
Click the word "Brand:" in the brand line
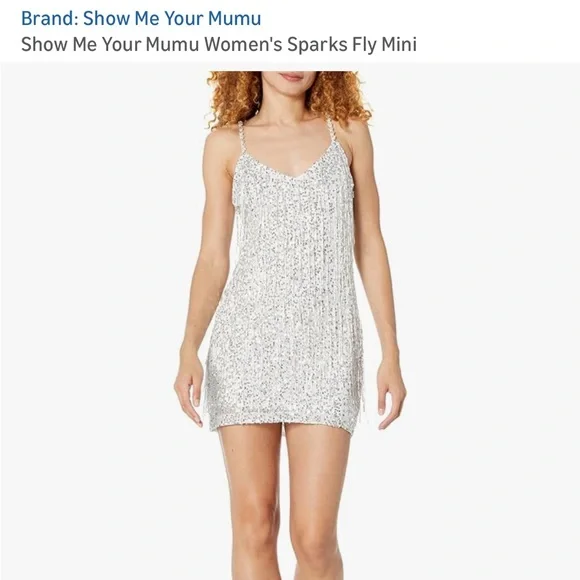pyautogui.click(x=50, y=18)
